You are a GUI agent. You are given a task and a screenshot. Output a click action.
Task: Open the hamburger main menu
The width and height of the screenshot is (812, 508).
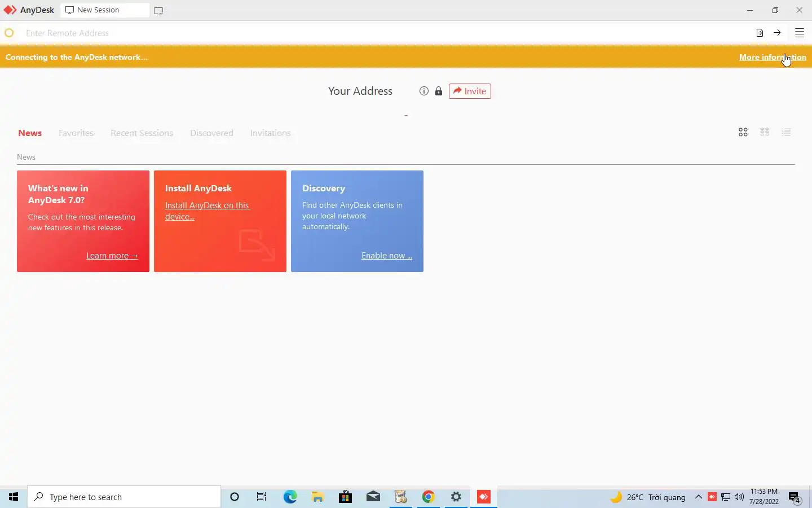[800, 33]
